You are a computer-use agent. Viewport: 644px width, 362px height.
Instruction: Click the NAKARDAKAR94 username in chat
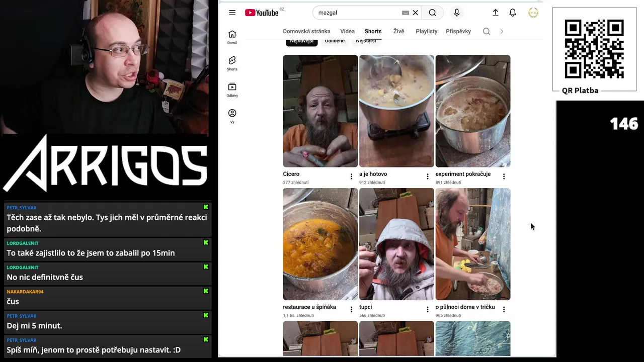click(x=25, y=292)
